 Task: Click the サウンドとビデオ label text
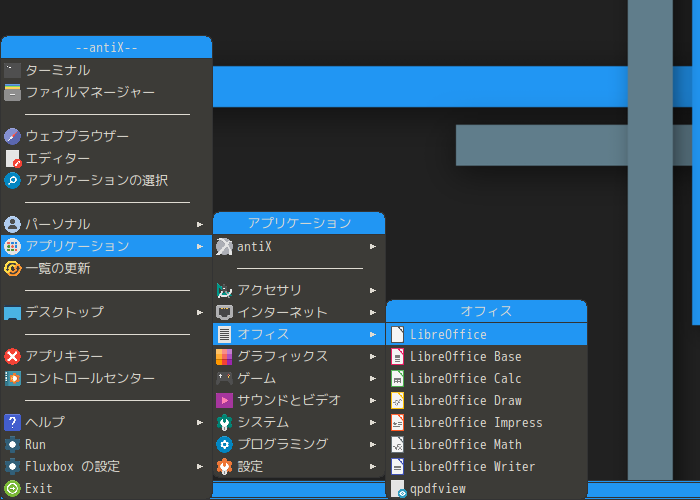click(289, 400)
